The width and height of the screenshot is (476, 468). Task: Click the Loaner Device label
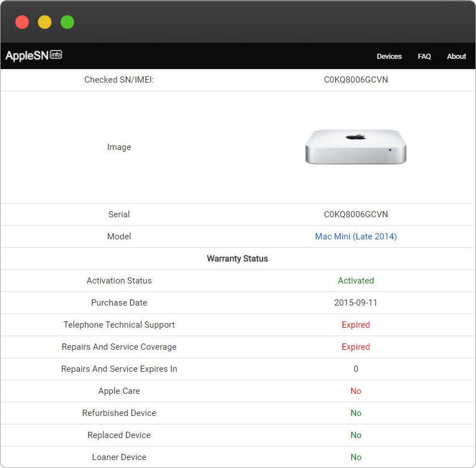tap(119, 457)
